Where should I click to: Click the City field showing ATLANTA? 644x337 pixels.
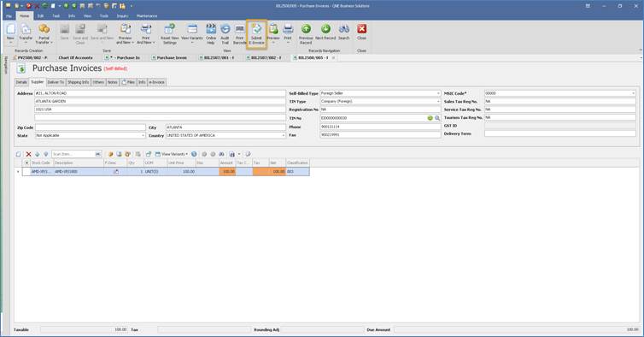point(225,127)
